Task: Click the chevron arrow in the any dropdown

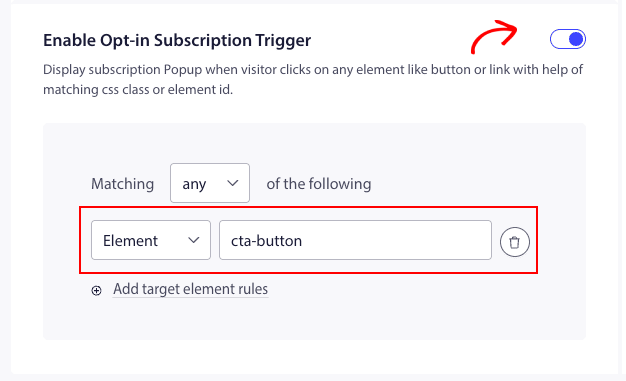Action: click(232, 183)
